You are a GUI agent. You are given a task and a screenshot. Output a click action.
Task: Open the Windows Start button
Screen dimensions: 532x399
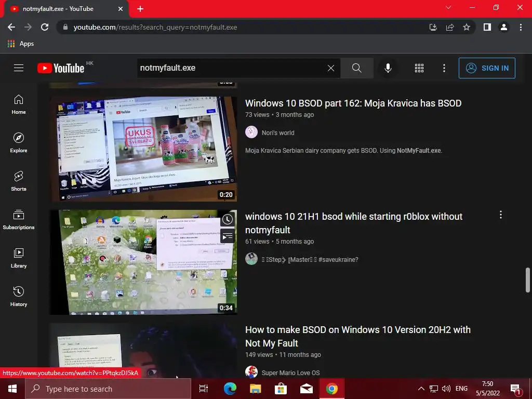click(12, 389)
